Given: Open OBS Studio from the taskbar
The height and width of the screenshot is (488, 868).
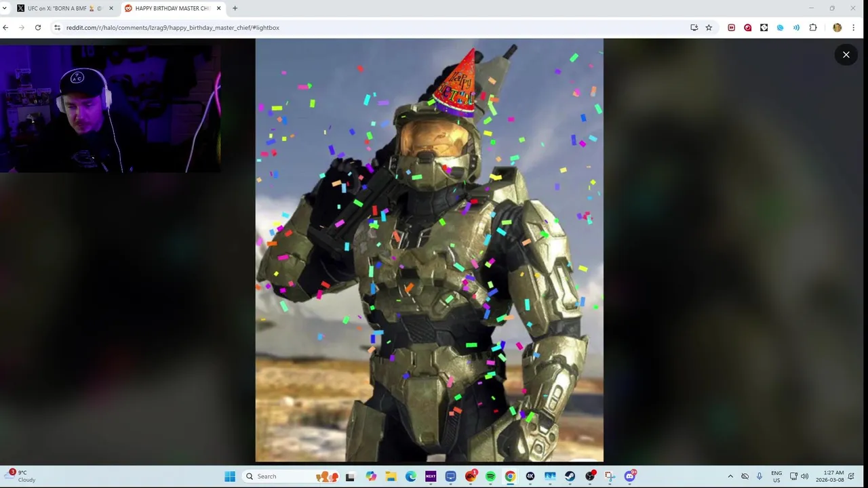Looking at the screenshot, I should (x=590, y=476).
